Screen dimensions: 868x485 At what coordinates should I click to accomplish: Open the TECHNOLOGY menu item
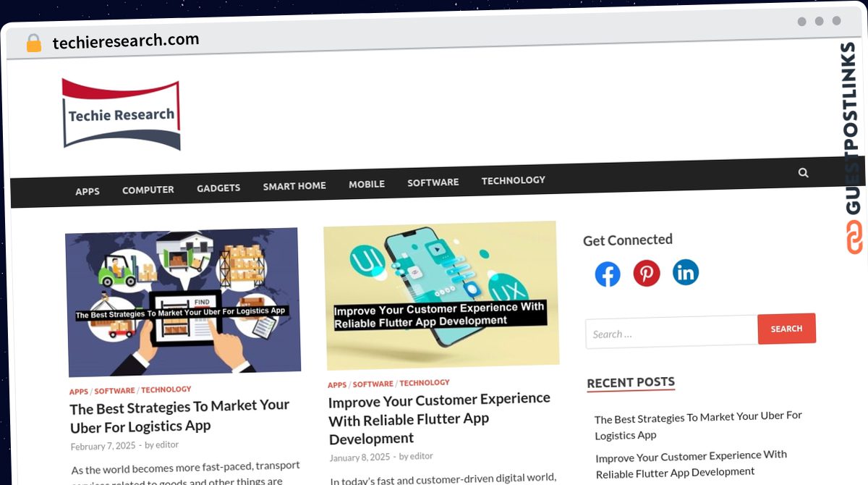514,180
